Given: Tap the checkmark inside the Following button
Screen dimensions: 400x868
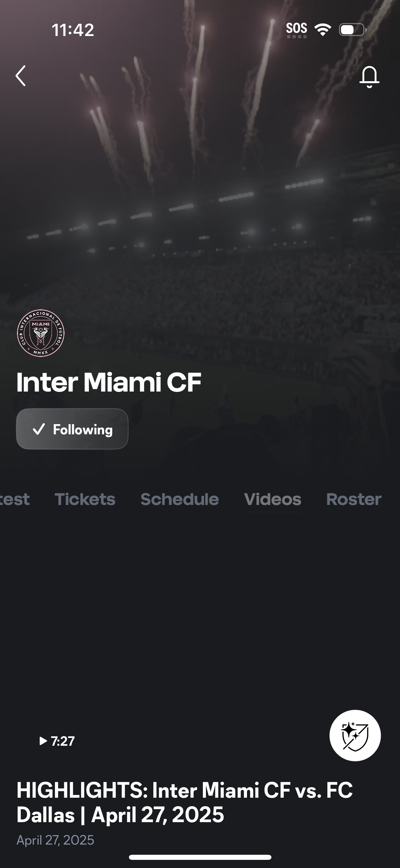Looking at the screenshot, I should (39, 429).
